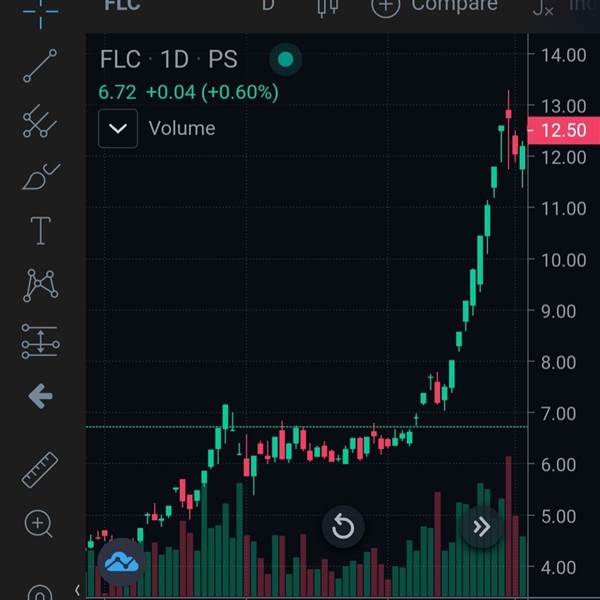Image resolution: width=600 pixels, height=600 pixels.
Task: Open the lock drawings tool
Action: coord(40,592)
